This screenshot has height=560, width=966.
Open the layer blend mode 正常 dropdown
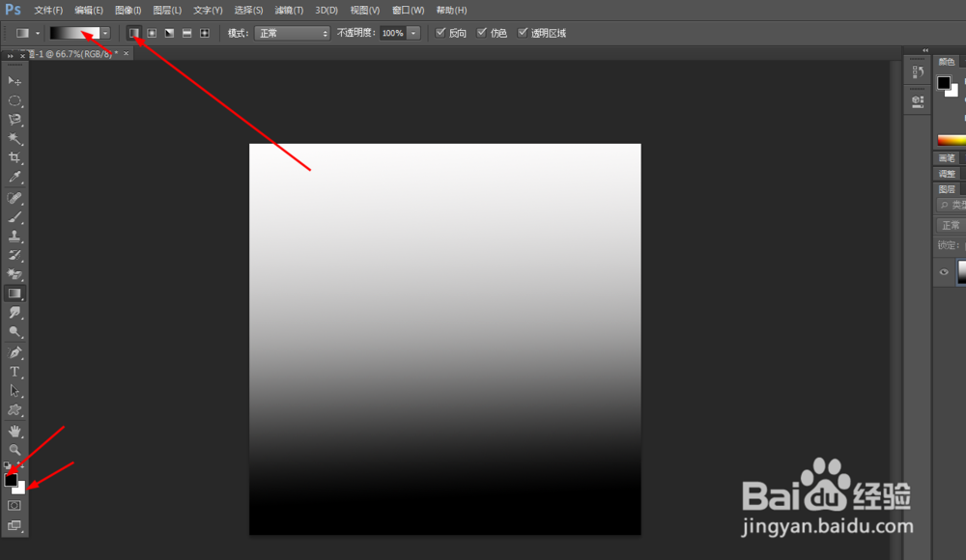[x=951, y=226]
